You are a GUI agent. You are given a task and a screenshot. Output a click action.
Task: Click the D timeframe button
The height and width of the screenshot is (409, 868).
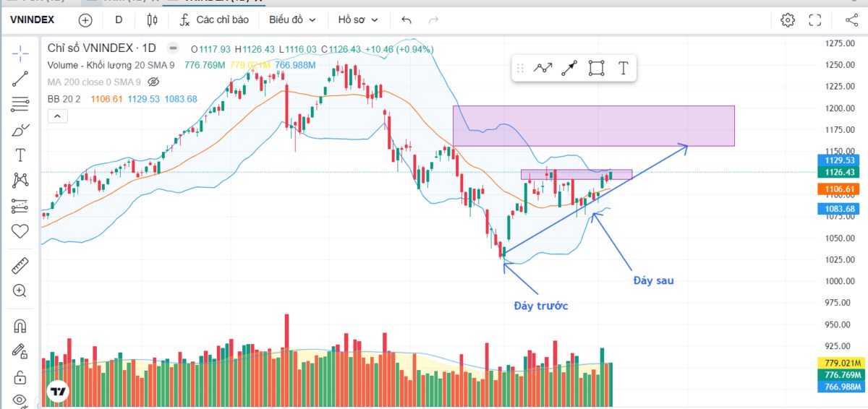(119, 20)
